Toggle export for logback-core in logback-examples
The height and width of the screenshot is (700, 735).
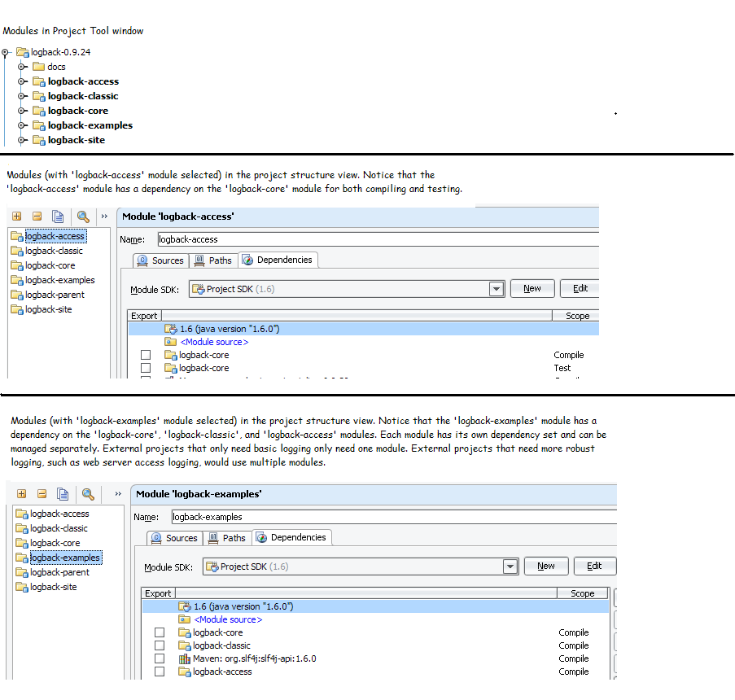pos(160,632)
